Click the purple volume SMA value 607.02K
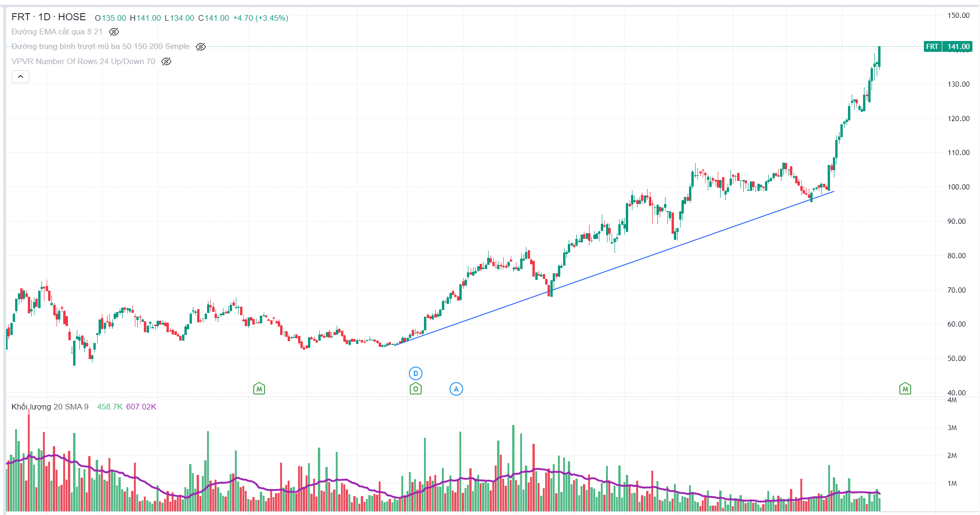This screenshot has width=980, height=515. tap(141, 407)
